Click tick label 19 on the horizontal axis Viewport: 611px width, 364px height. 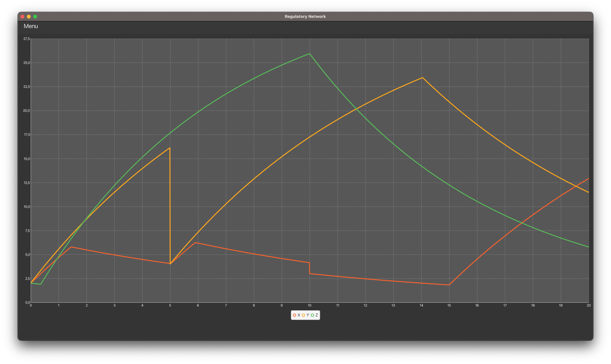pos(561,306)
